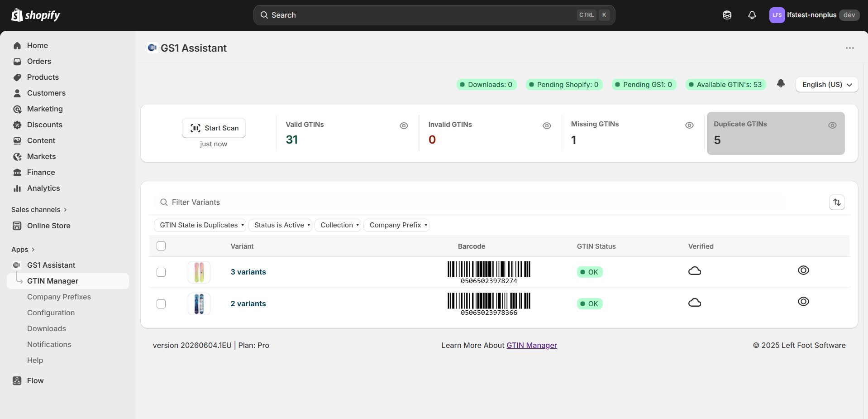Click the Customers person icon
This screenshot has width=868, height=419.
[17, 93]
